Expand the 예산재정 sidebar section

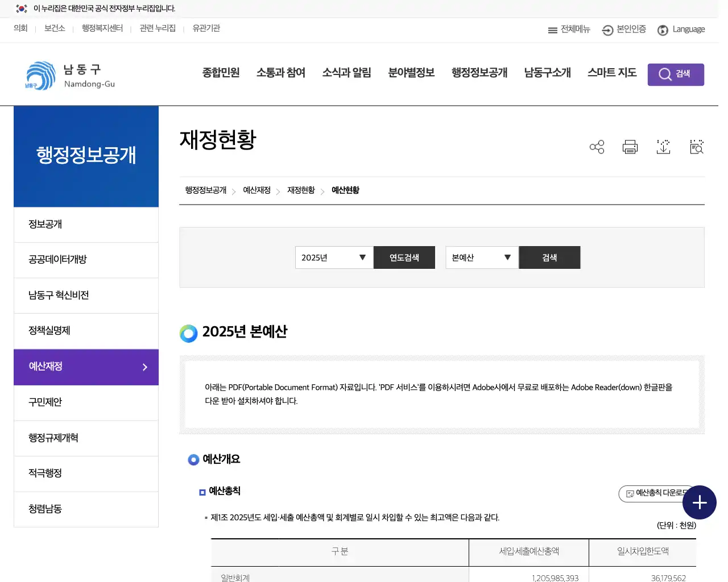pos(86,367)
